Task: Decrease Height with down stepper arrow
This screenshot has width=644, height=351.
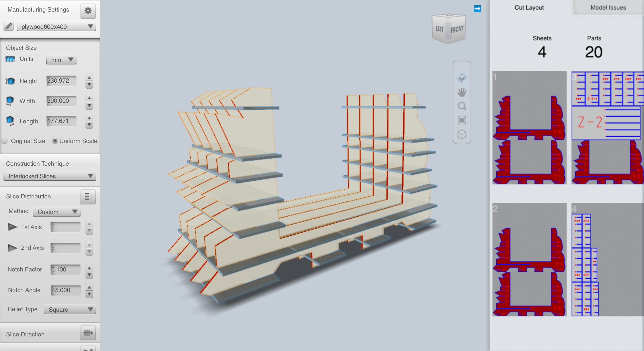Action: (89, 85)
